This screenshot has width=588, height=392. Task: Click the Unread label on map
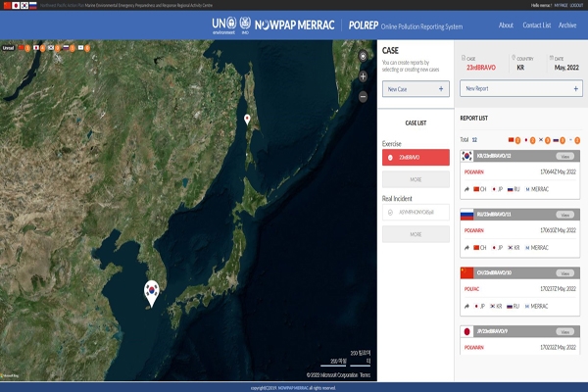point(8,48)
